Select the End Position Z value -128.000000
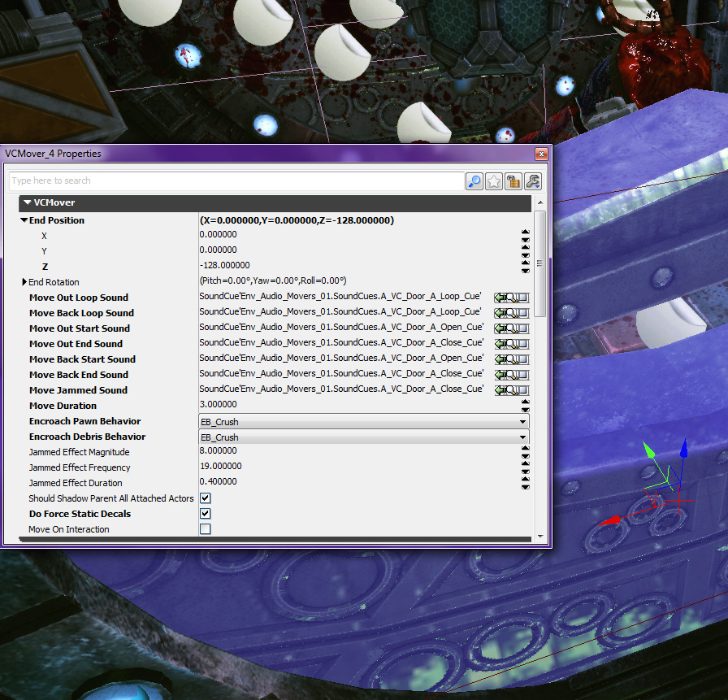 tap(225, 265)
